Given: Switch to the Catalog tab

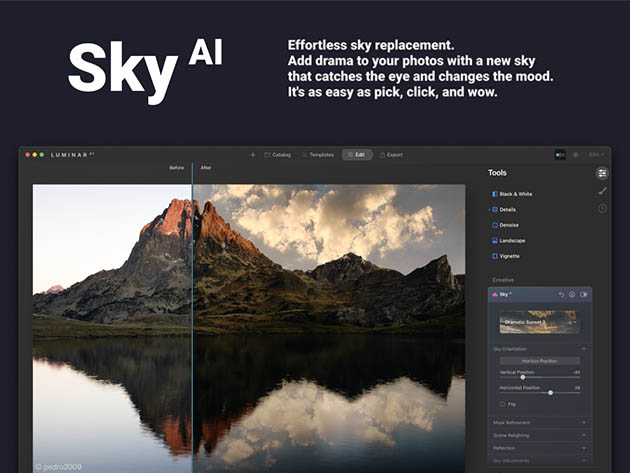Looking at the screenshot, I should click(x=277, y=155).
